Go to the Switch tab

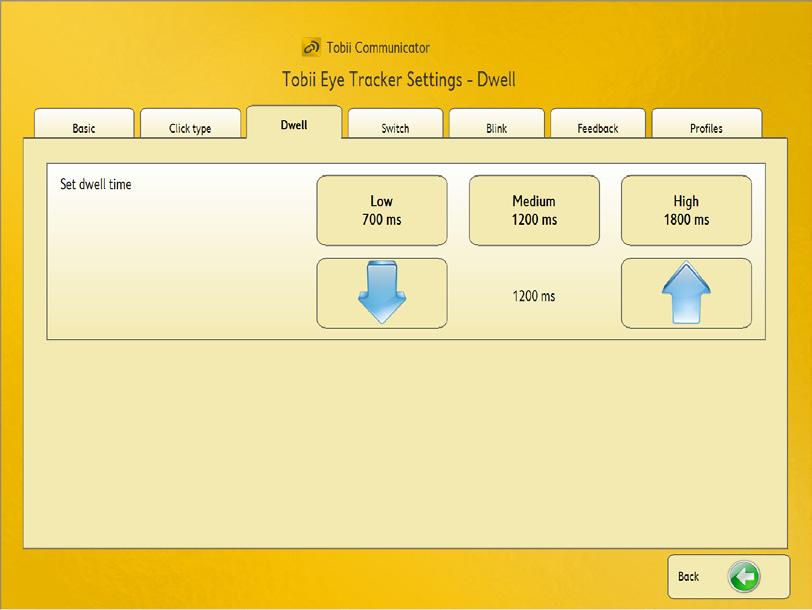tap(395, 123)
